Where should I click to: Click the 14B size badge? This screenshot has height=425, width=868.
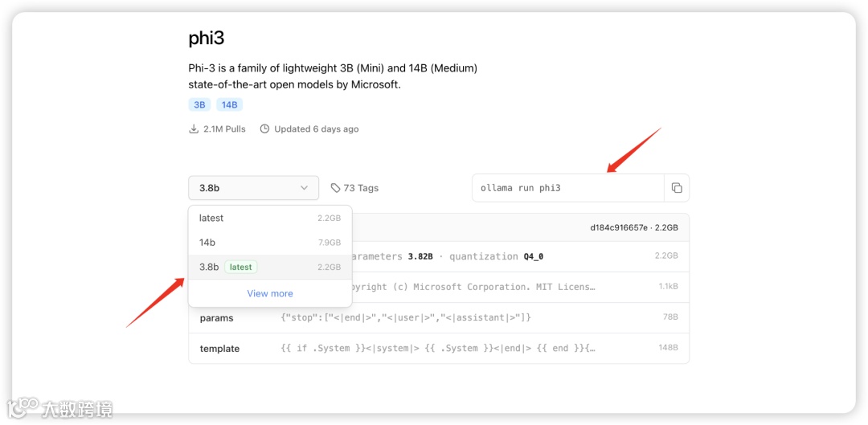click(x=229, y=105)
